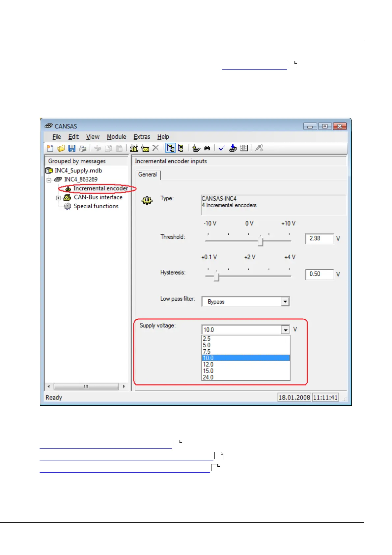
Task: Click the new CAN message envelope icon
Action: (145, 148)
